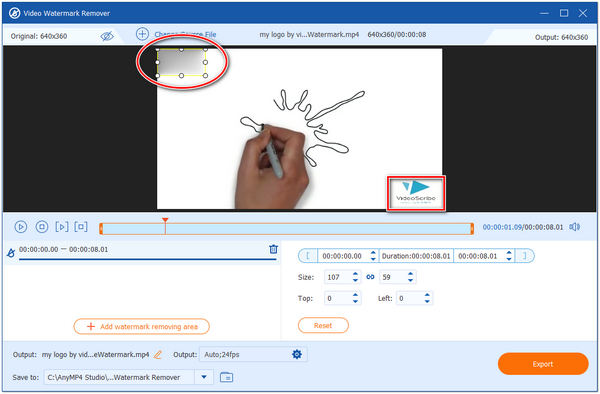This screenshot has width=600, height=394.
Task: Click the Duration:00:00:08.01 text
Action: pyautogui.click(x=416, y=256)
